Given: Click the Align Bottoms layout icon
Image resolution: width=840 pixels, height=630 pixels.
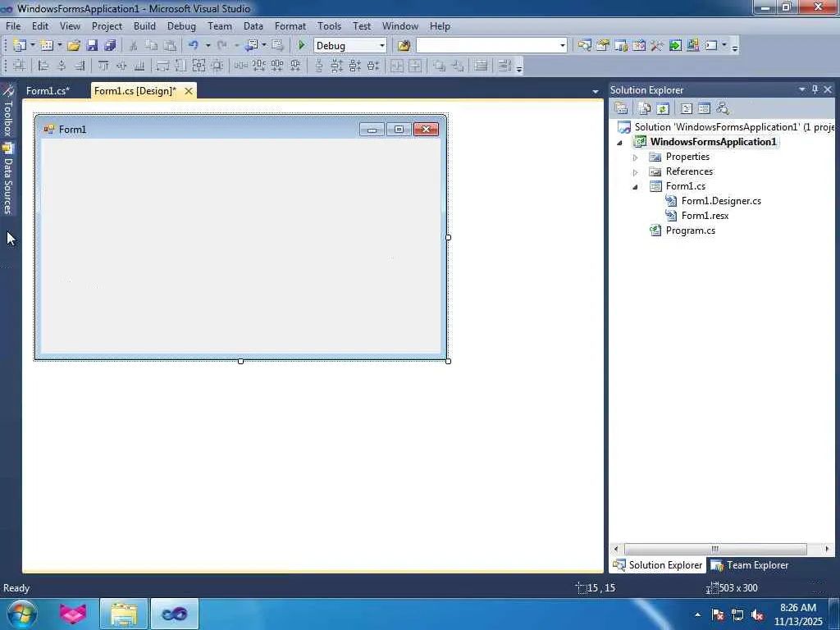Looking at the screenshot, I should 139,66.
